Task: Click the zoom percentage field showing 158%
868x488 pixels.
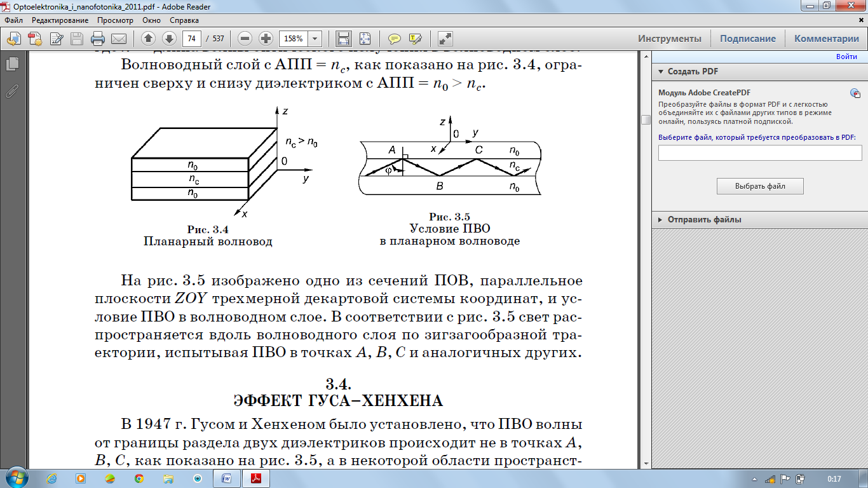Action: 294,38
